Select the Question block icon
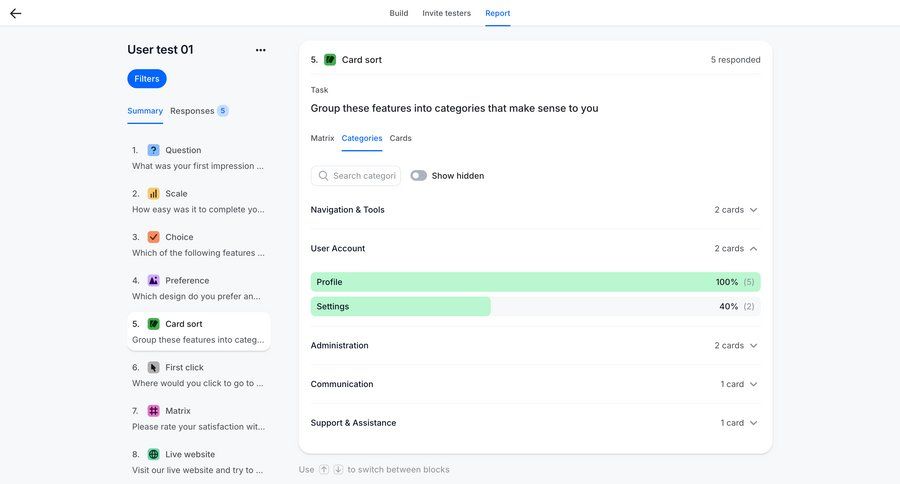 point(153,150)
